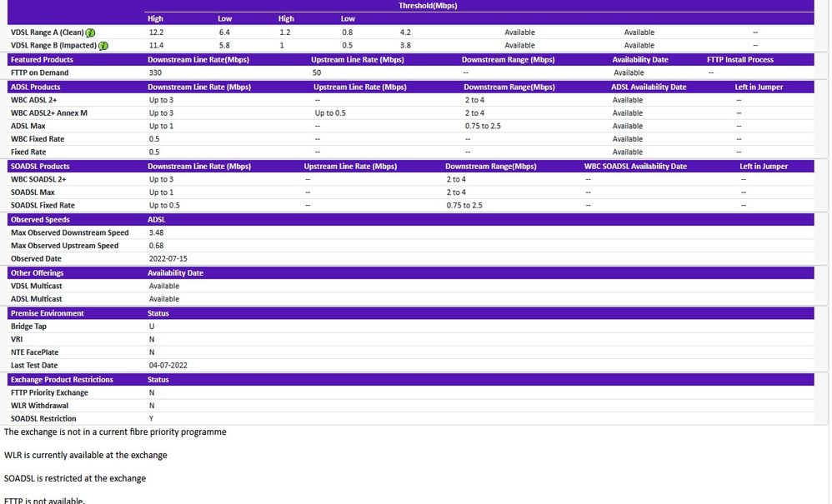This screenshot has width=832, height=504.
Task: Click the Observed Speeds section header
Action: [40, 220]
